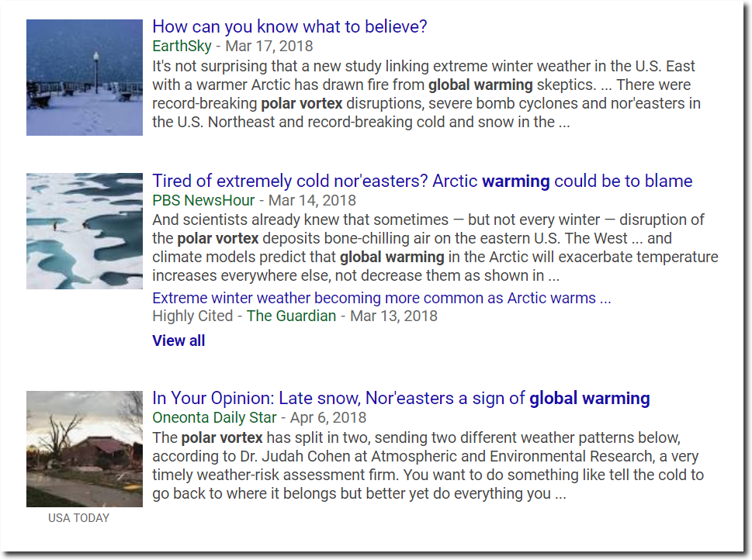Click the Mar 14, 2018 date text

point(312,200)
